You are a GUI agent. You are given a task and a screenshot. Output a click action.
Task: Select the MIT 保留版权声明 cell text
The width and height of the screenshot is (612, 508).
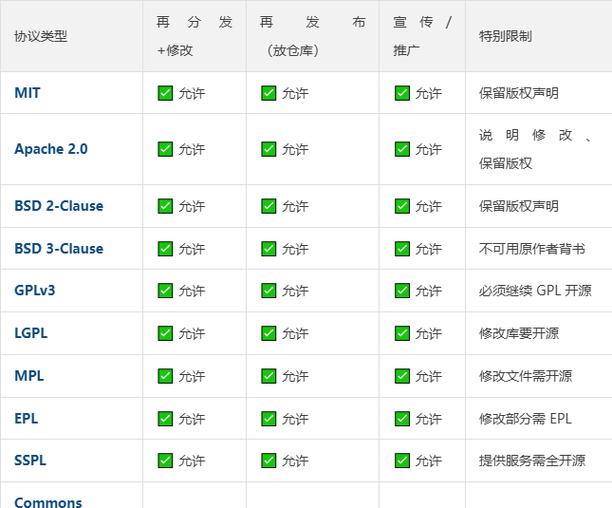coord(519,93)
